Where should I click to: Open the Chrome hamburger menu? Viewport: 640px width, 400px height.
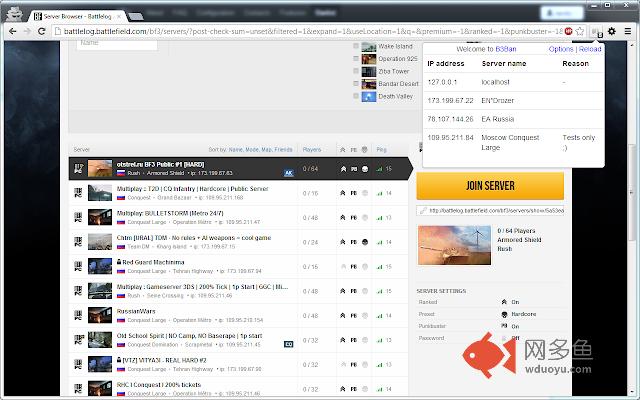pyautogui.click(x=628, y=31)
